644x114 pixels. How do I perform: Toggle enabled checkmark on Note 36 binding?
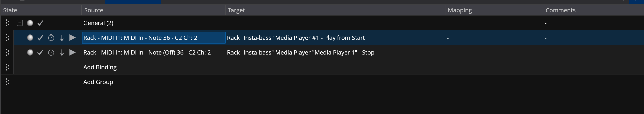[x=40, y=38]
